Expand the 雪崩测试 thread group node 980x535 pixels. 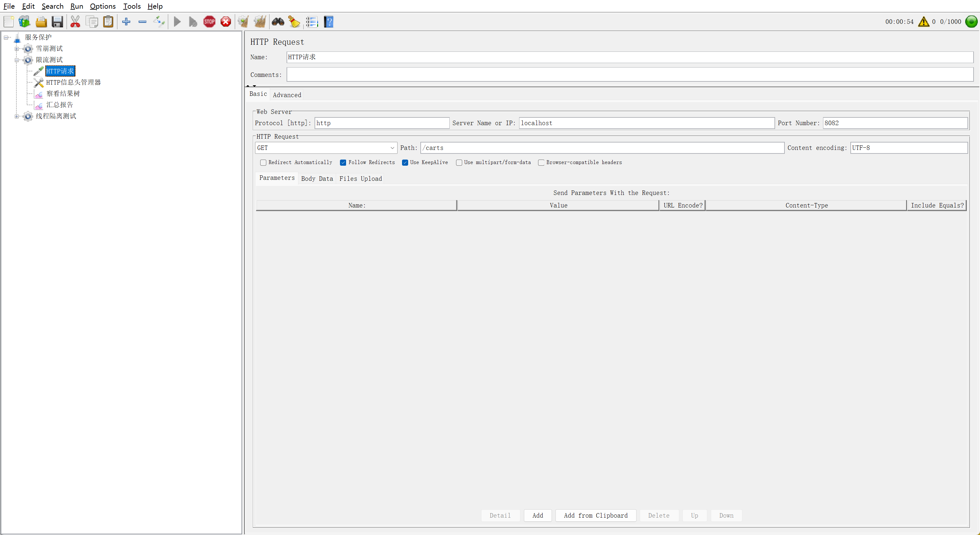17,49
